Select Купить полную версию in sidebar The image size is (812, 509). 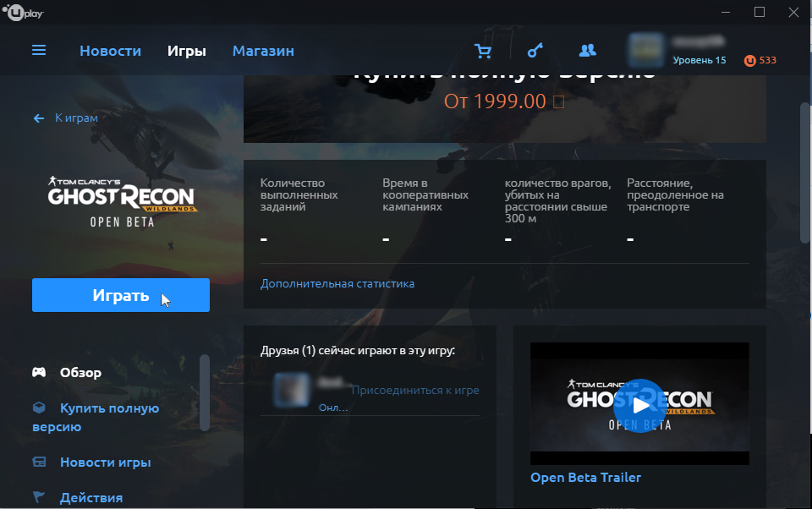point(96,418)
